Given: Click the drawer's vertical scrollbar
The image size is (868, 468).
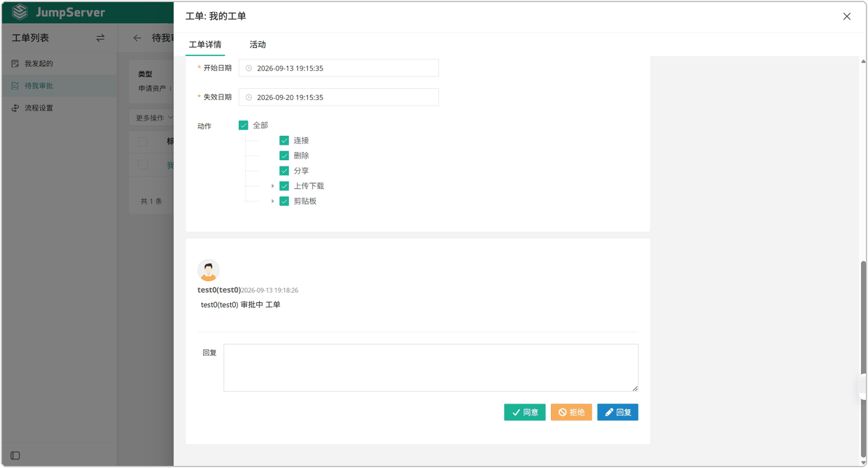Looking at the screenshot, I should (863, 359).
